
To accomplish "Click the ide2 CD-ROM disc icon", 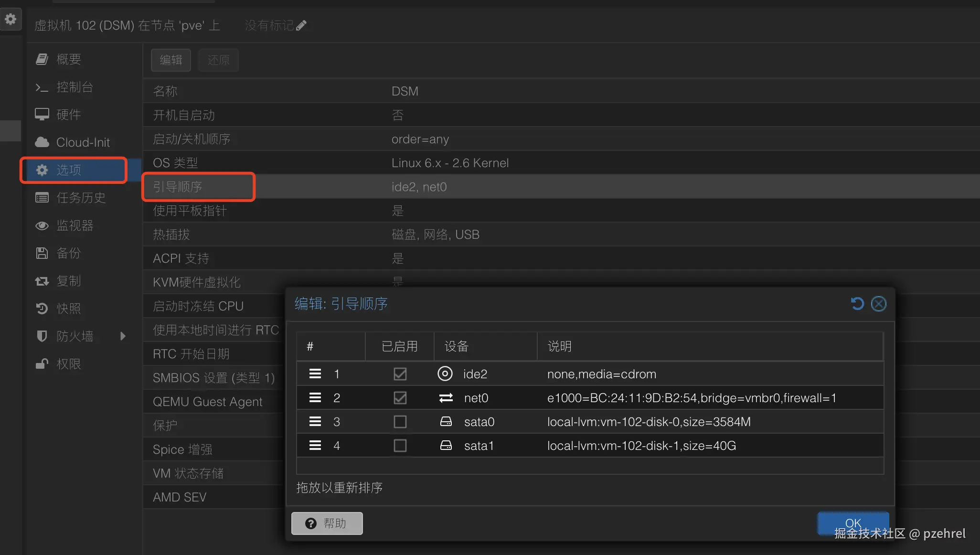I will 445,374.
